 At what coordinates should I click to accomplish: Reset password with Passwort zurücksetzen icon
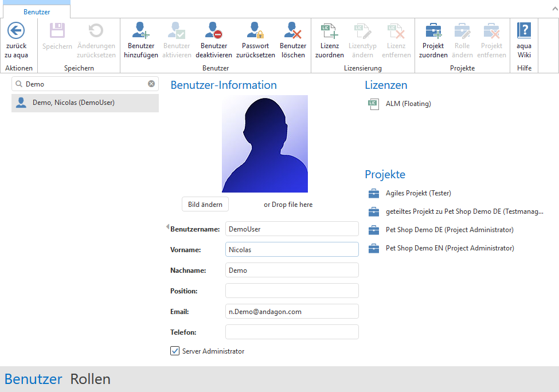click(255, 30)
